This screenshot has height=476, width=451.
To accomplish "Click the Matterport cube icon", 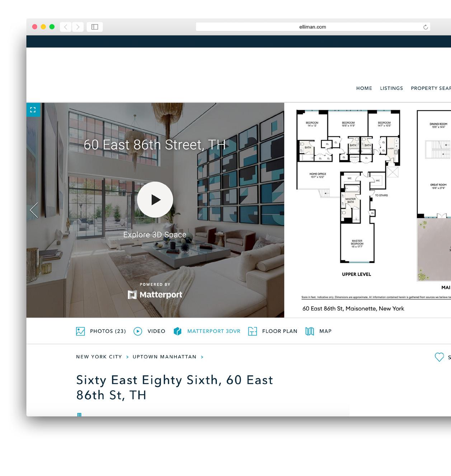I will click(x=178, y=331).
